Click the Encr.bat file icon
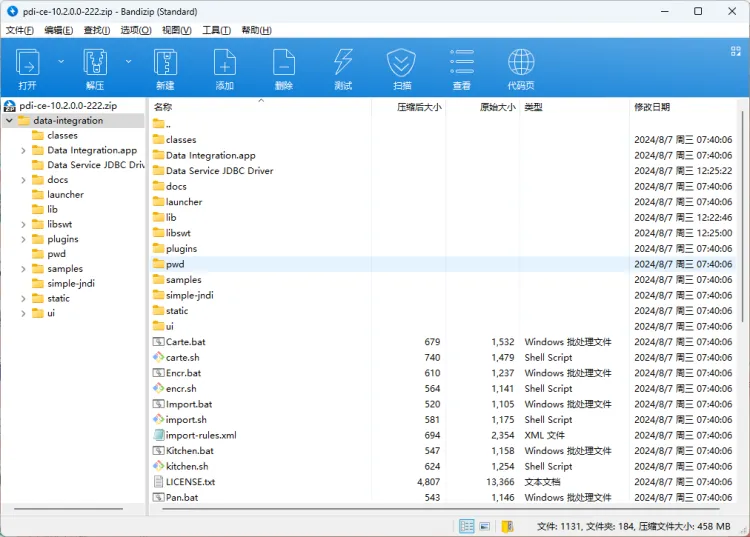Image resolution: width=750 pixels, height=537 pixels. [158, 373]
